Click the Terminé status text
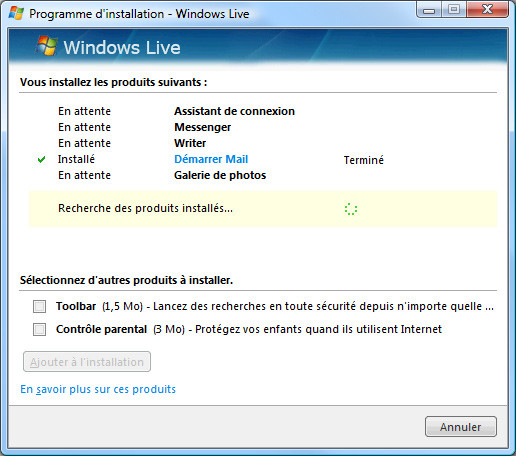This screenshot has height=456, width=516. click(364, 160)
